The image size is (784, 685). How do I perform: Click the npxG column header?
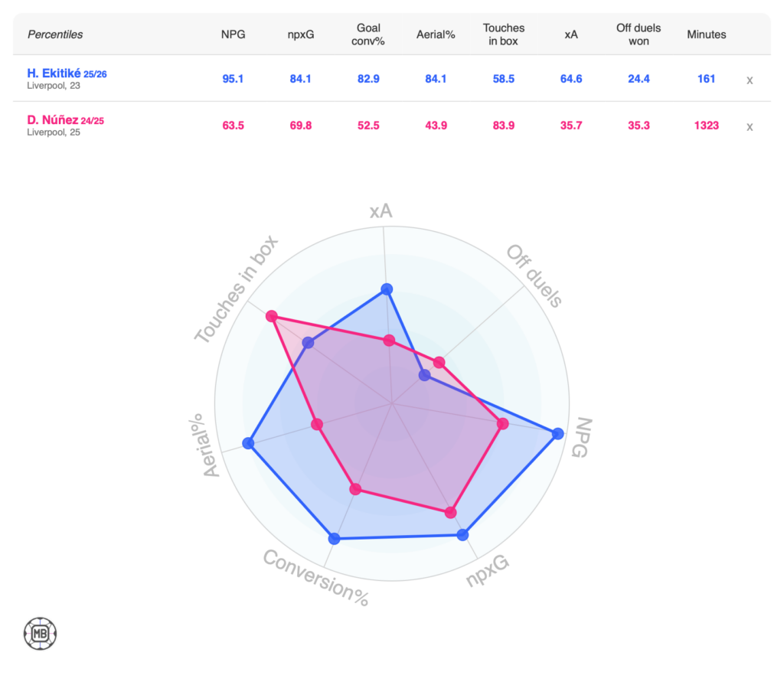(x=298, y=34)
